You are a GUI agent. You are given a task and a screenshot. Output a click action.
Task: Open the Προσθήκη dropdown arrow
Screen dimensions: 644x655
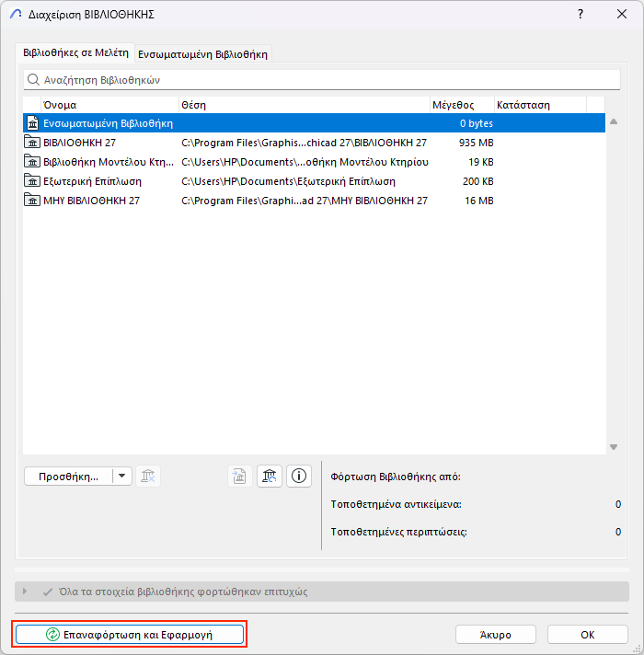(122, 476)
